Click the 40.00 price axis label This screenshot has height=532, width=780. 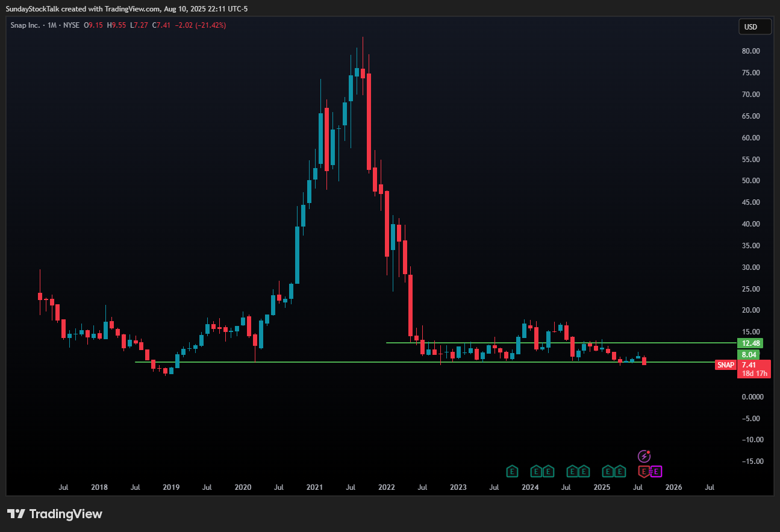tap(750, 224)
